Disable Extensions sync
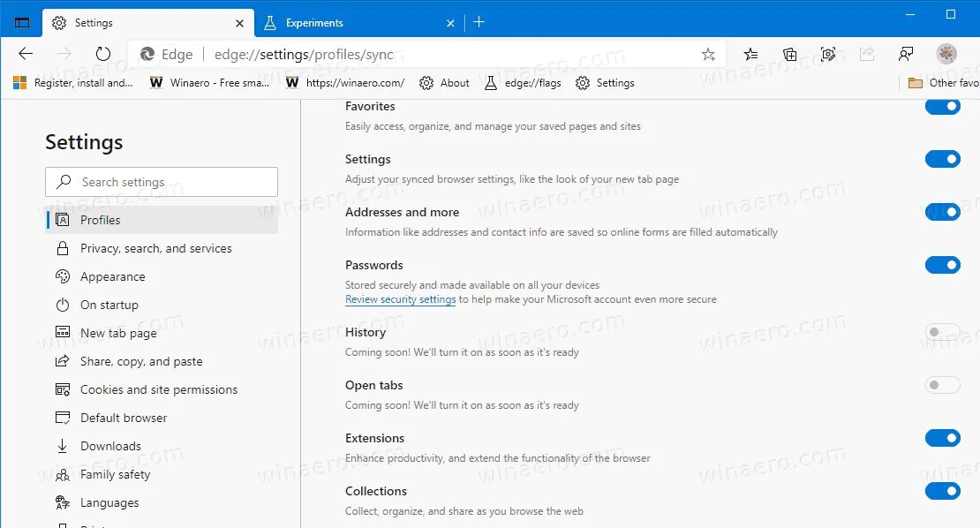Screen dimensions: 980x528 click(x=943, y=438)
